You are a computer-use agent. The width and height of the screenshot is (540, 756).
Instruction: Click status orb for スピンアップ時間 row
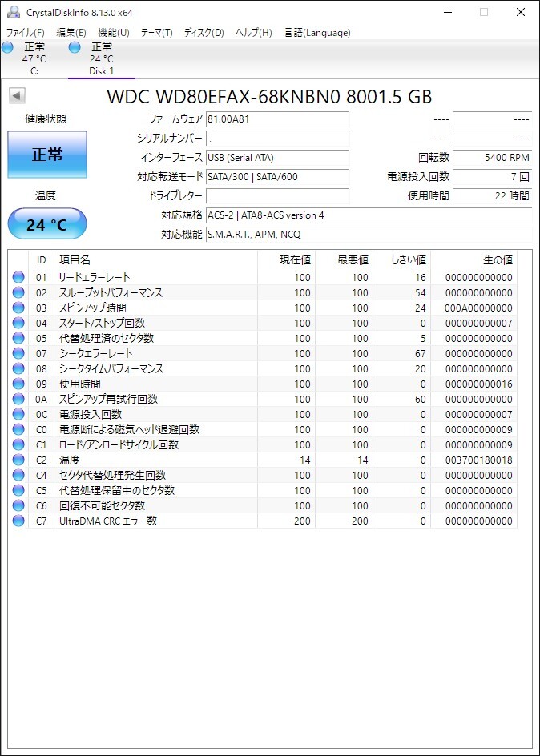point(18,308)
